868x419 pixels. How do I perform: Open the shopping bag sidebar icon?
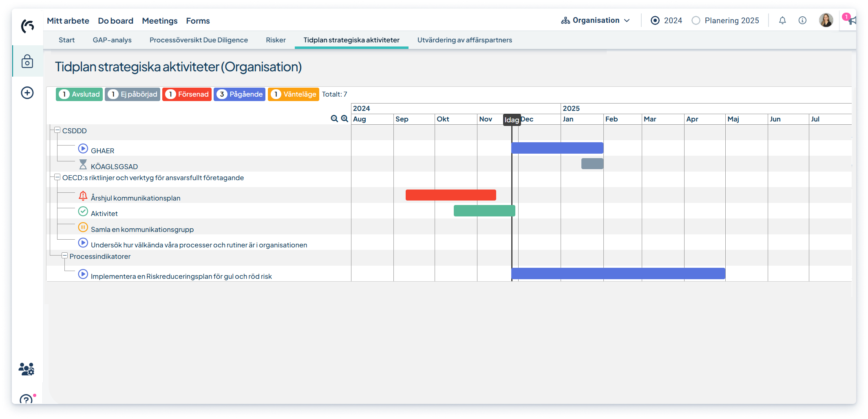tap(27, 61)
